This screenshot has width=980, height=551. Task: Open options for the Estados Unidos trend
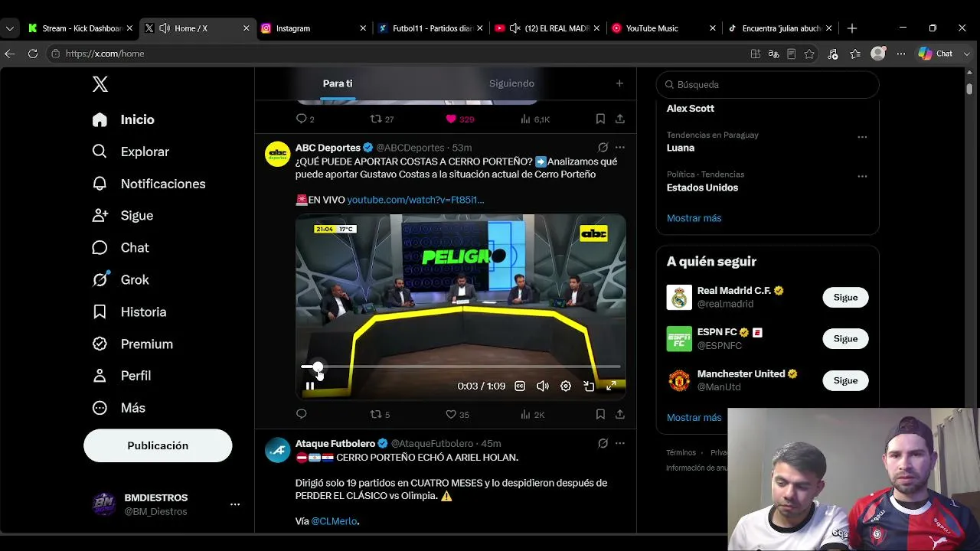pyautogui.click(x=862, y=176)
